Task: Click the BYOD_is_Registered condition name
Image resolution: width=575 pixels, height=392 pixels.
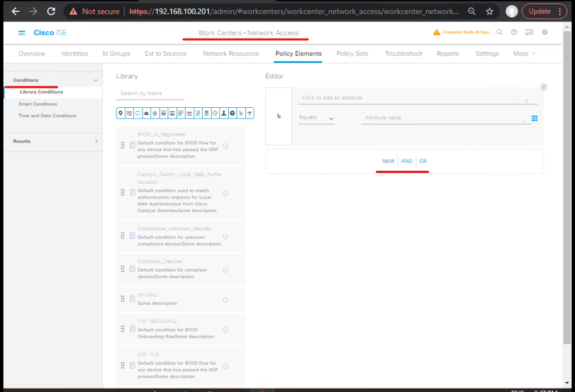Action: tap(162, 134)
